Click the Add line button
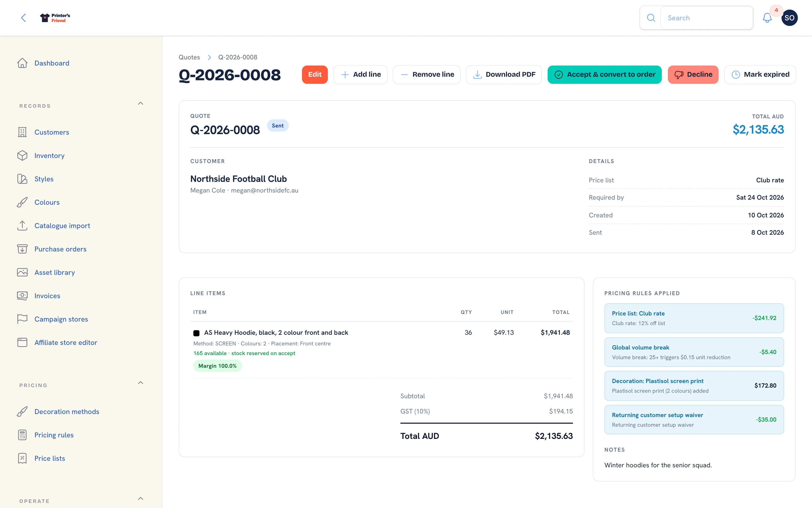812x508 pixels. [x=360, y=75]
